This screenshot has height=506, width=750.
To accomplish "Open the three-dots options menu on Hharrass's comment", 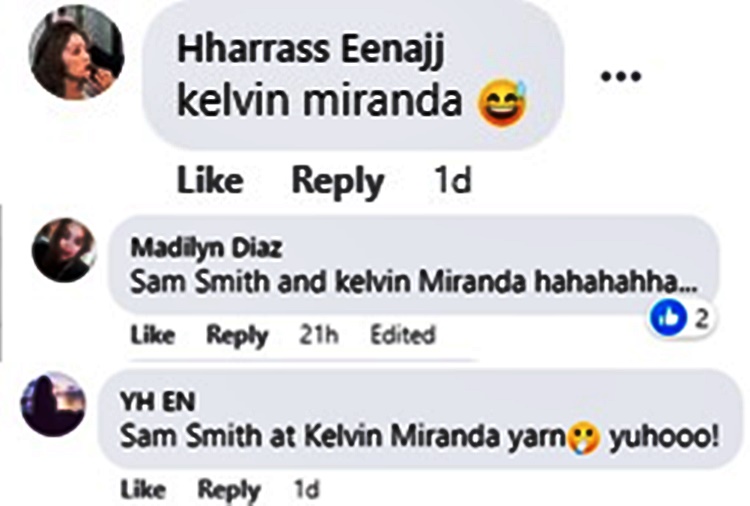I will click(620, 77).
